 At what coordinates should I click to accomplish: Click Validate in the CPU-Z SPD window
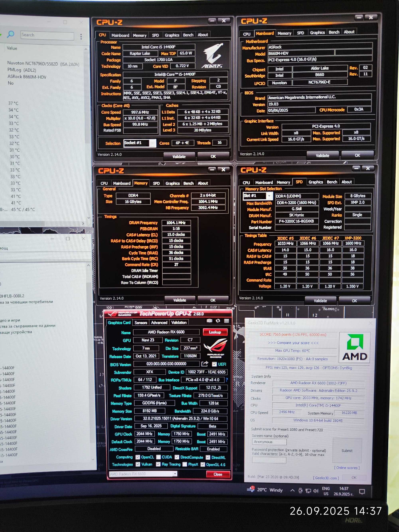click(x=320, y=301)
